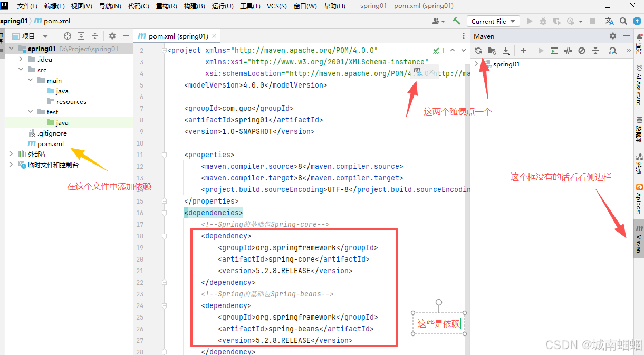Expand the spring01 node in Maven panel
The height and width of the screenshot is (355, 644).
(x=476, y=64)
